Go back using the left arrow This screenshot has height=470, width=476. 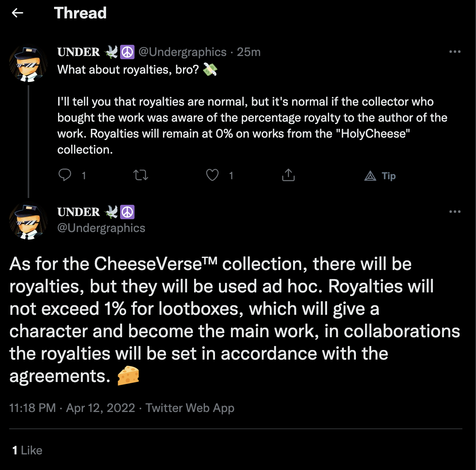[x=18, y=13]
